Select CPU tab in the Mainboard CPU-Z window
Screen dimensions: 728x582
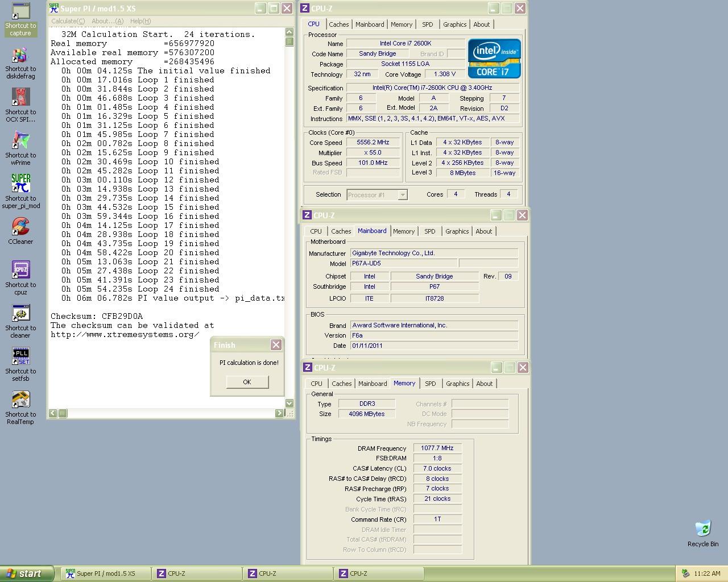click(x=316, y=231)
